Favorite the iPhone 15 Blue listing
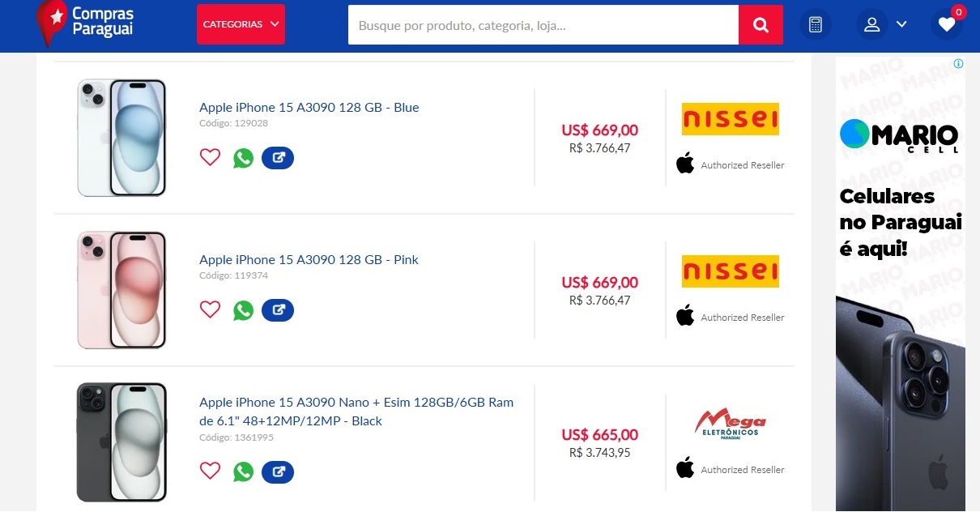The height and width of the screenshot is (512, 980). click(x=210, y=157)
